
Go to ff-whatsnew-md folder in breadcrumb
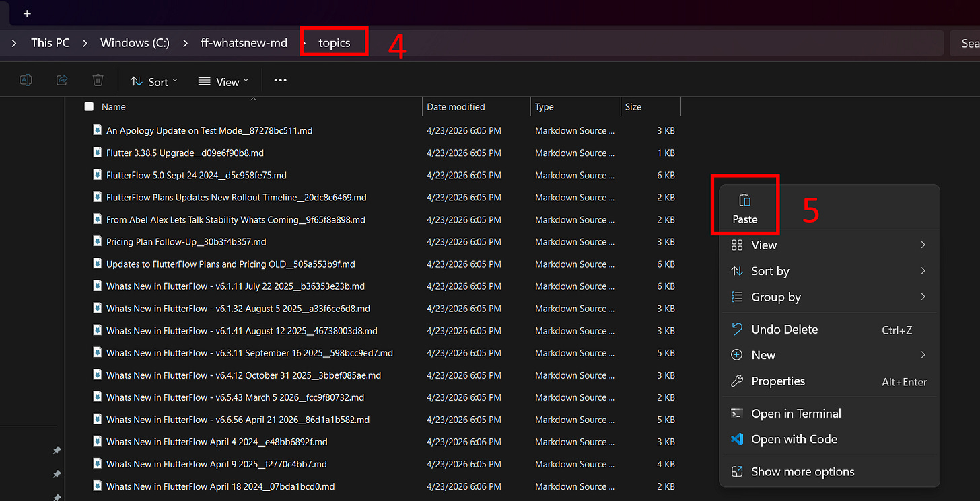(244, 43)
